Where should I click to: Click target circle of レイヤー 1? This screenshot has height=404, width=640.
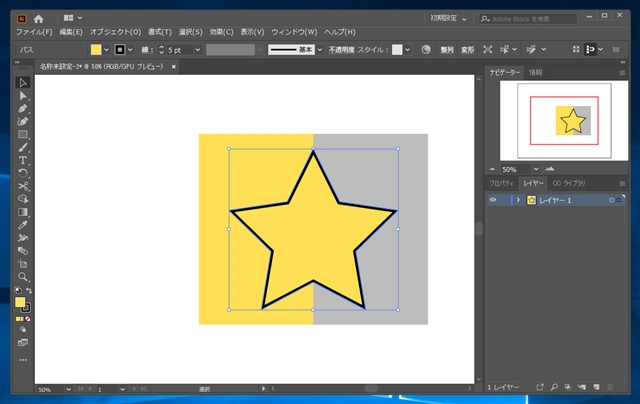611,200
